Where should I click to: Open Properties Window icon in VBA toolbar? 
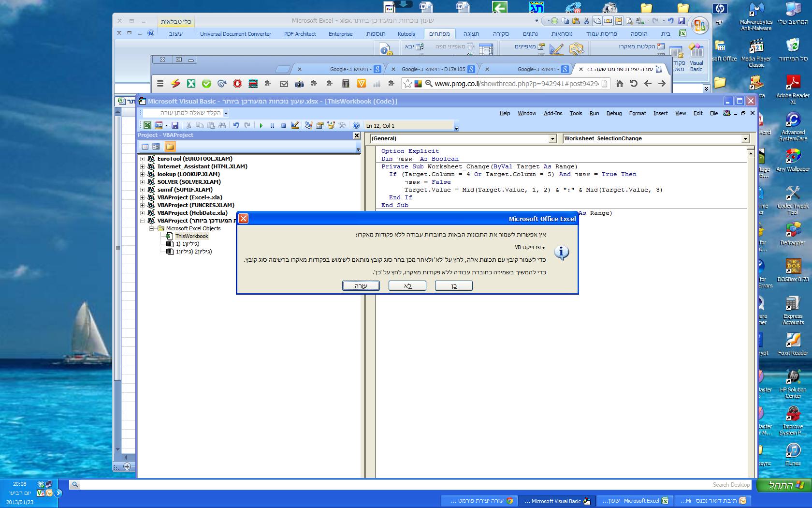click(319, 125)
